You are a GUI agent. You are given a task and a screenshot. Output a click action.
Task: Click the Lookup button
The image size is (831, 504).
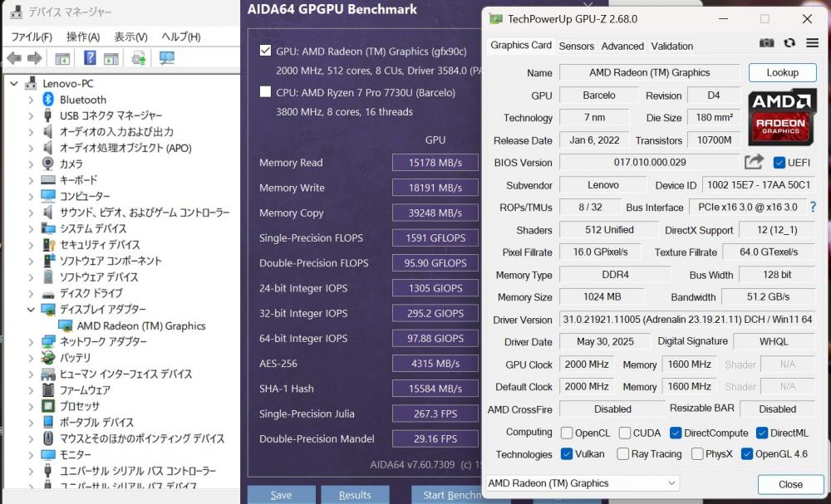[782, 73]
